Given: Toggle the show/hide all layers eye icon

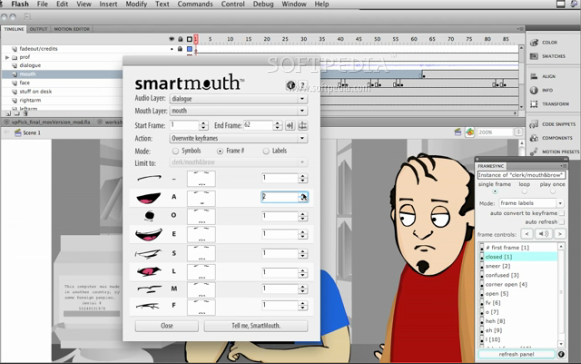Looking at the screenshot, I should (171, 39).
